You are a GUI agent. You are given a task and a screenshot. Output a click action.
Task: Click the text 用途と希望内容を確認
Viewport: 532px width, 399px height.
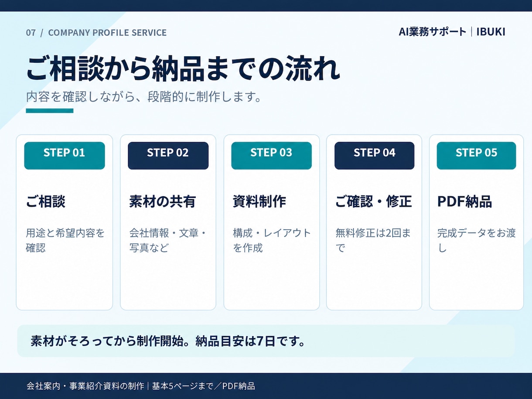click(x=65, y=240)
